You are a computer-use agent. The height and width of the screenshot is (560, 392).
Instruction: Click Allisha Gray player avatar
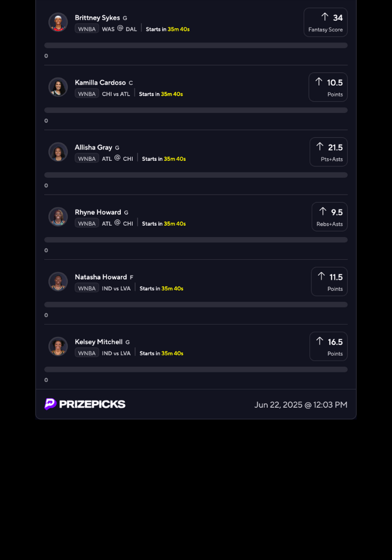coord(58,152)
